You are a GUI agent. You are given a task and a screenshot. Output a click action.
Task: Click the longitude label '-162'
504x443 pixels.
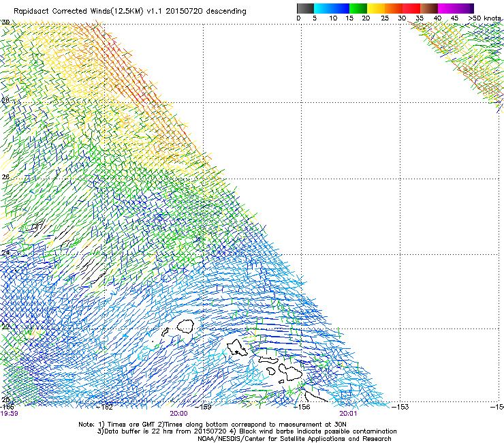[x=105, y=408]
